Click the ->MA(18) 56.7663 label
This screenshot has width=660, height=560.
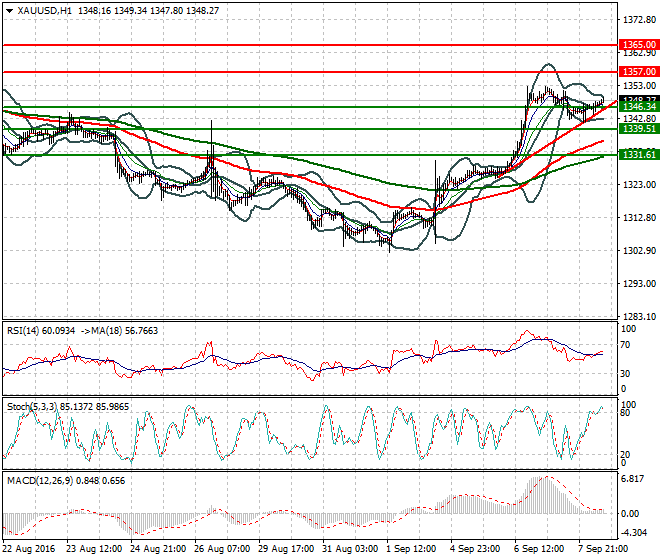[x=119, y=331]
